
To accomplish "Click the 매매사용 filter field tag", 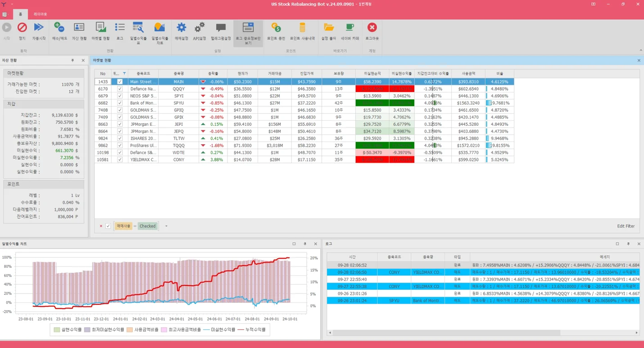I will click(123, 226).
